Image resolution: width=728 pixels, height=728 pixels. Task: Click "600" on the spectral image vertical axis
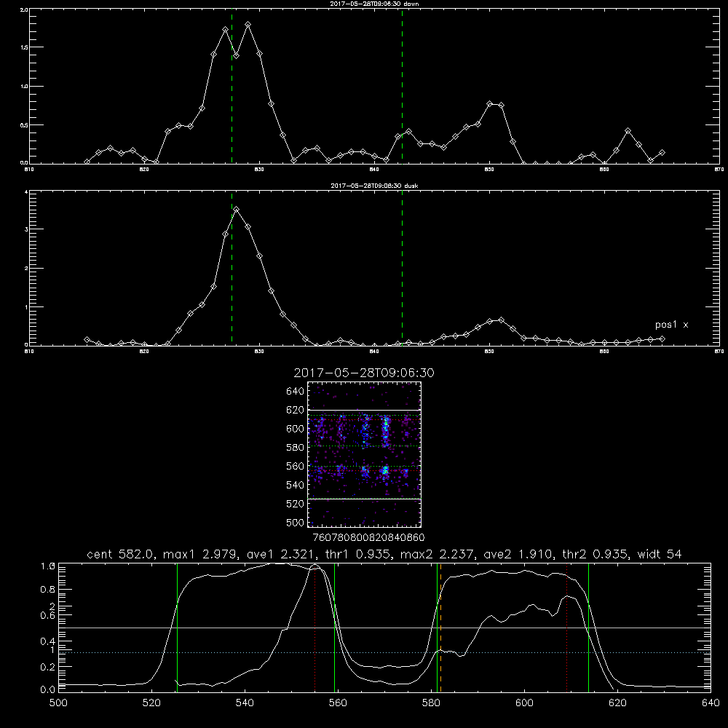coord(296,429)
